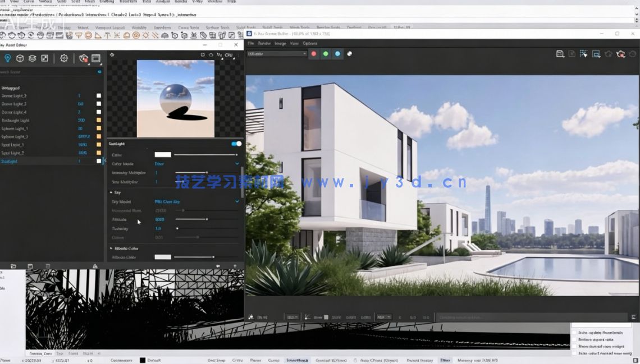640x364 pixels.
Task: Start a render from the Asset Editor
Action: coord(83,58)
